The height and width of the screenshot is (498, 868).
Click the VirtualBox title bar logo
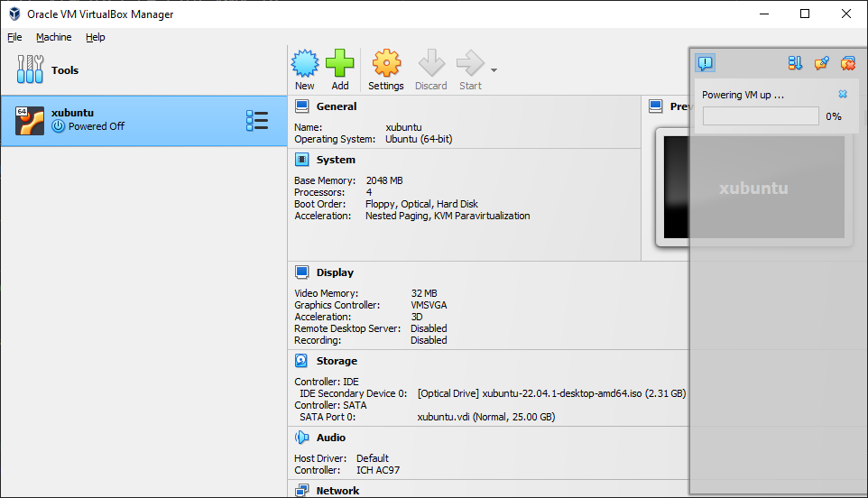pyautogui.click(x=14, y=14)
